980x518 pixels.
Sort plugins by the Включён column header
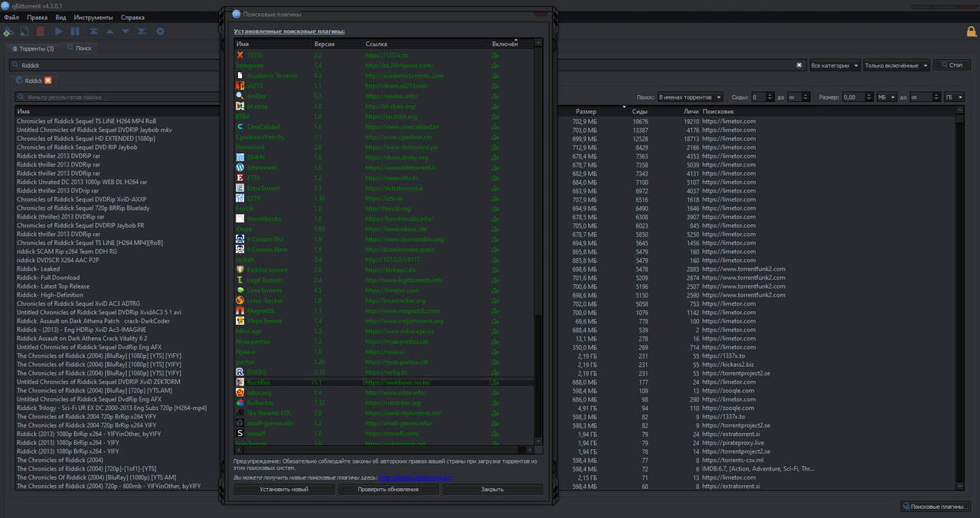pyautogui.click(x=511, y=44)
